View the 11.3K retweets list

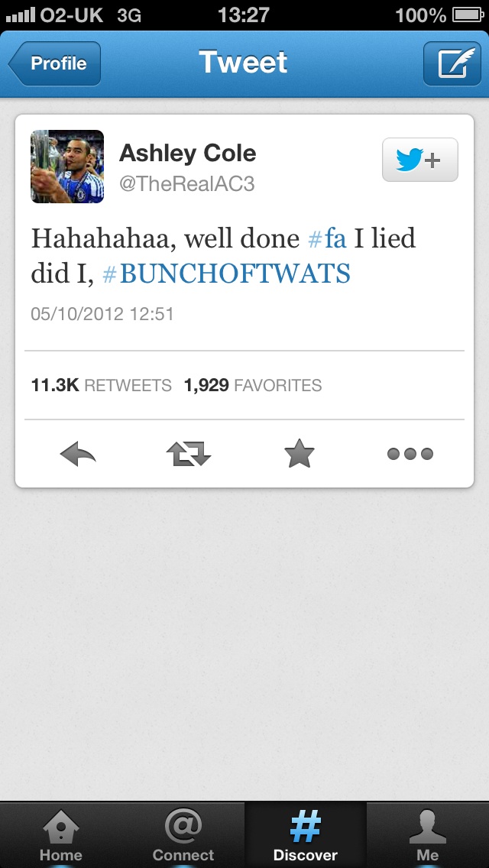point(102,385)
